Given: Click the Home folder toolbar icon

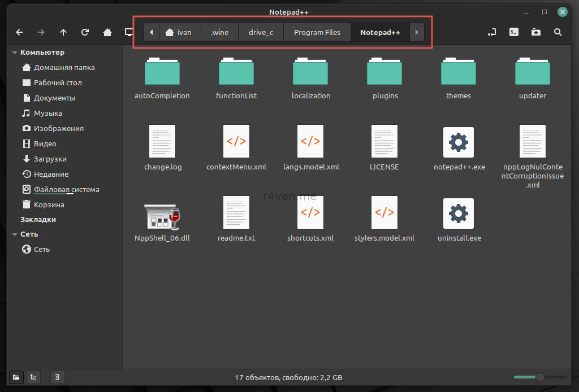Looking at the screenshot, I should coord(107,32).
